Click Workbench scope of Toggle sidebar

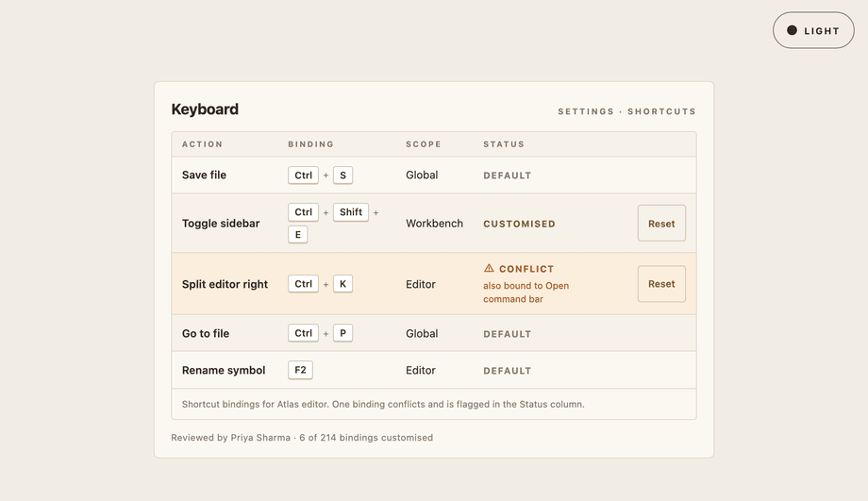click(x=435, y=223)
